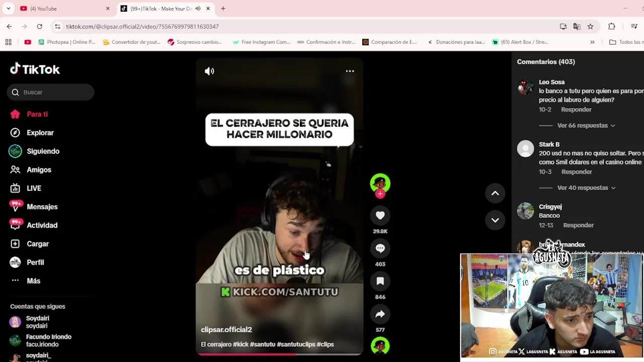Screen dimensions: 644x362
Task: Open the apps grid in bookmarks bar
Action: point(8,42)
